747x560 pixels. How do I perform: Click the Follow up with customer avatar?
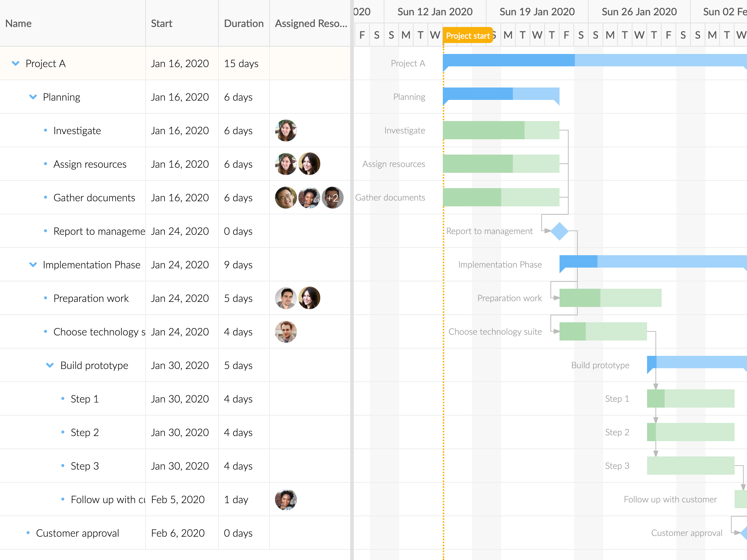pyautogui.click(x=286, y=499)
